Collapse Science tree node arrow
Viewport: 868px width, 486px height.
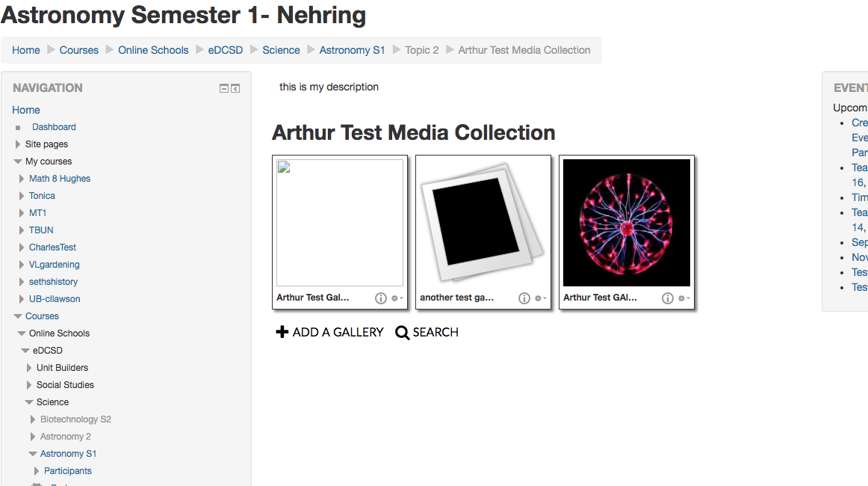click(29, 402)
